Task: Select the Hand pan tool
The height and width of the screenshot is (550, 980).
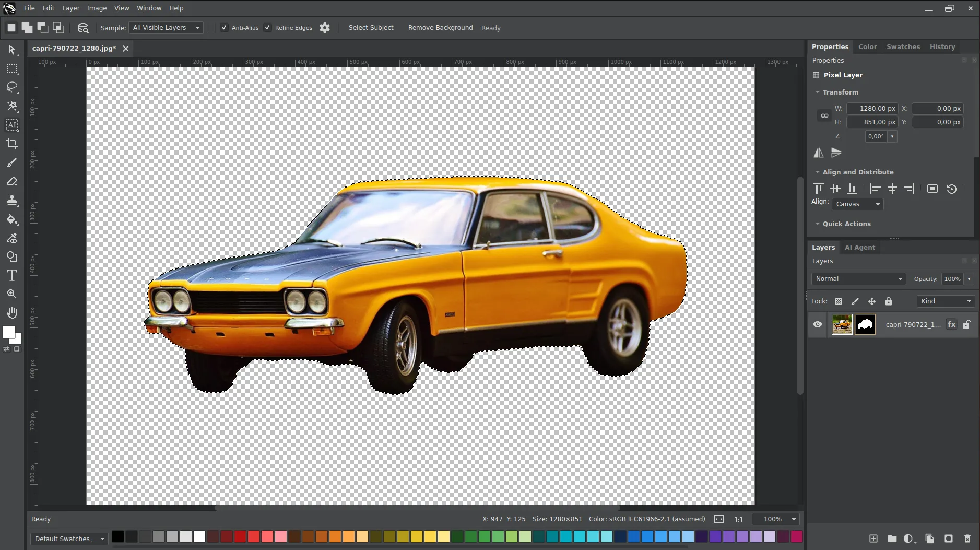Action: pyautogui.click(x=12, y=313)
